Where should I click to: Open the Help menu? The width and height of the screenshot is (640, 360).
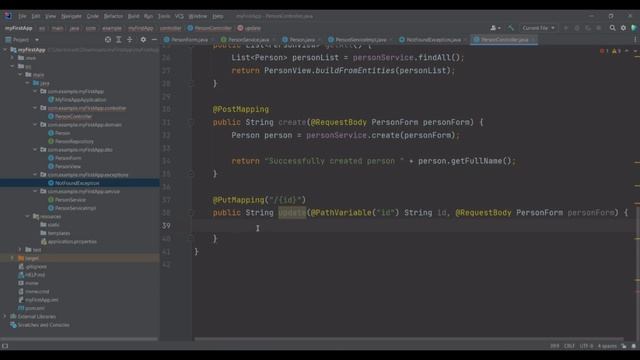click(x=218, y=16)
